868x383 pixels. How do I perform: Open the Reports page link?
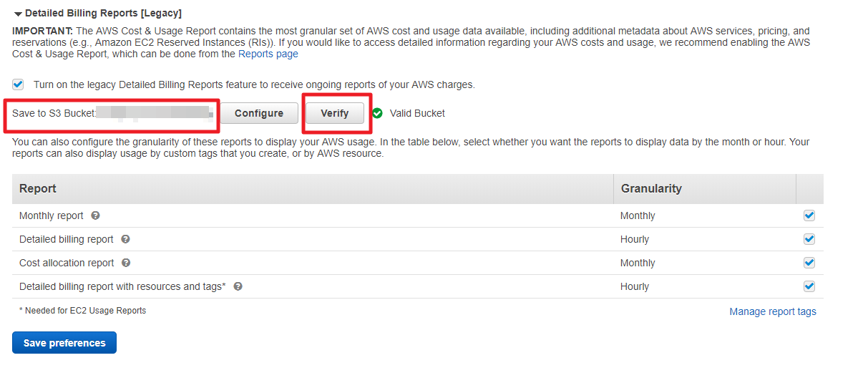pyautogui.click(x=268, y=54)
